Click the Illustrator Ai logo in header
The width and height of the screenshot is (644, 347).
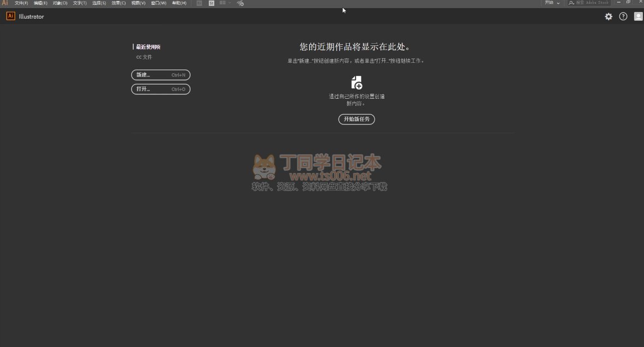tap(10, 16)
